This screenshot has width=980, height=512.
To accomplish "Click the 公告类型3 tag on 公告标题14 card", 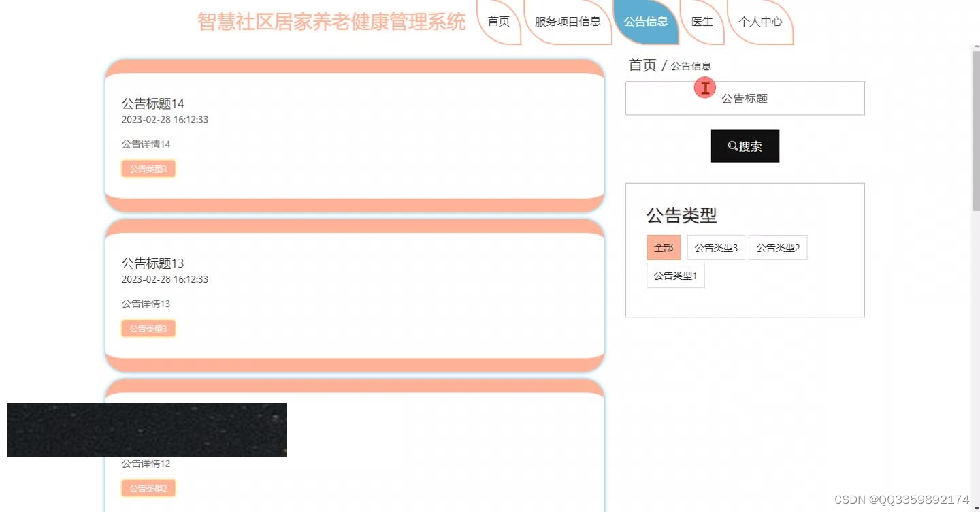I will pos(148,169).
